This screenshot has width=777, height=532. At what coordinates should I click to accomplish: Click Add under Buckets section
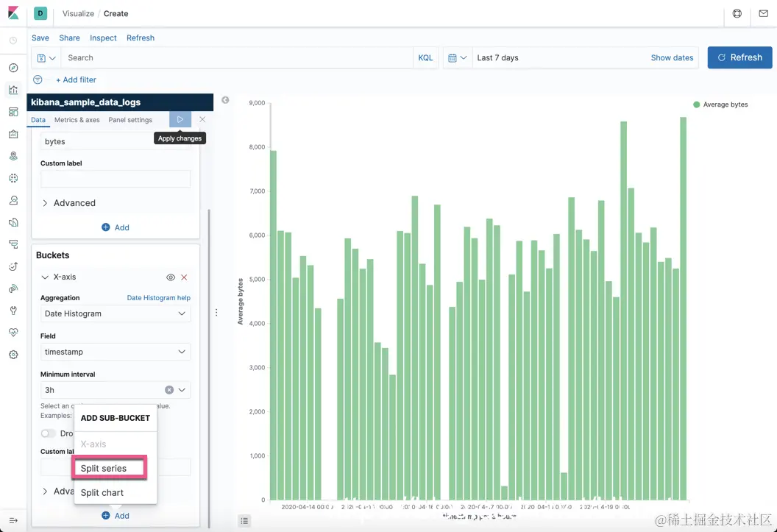(x=116, y=516)
